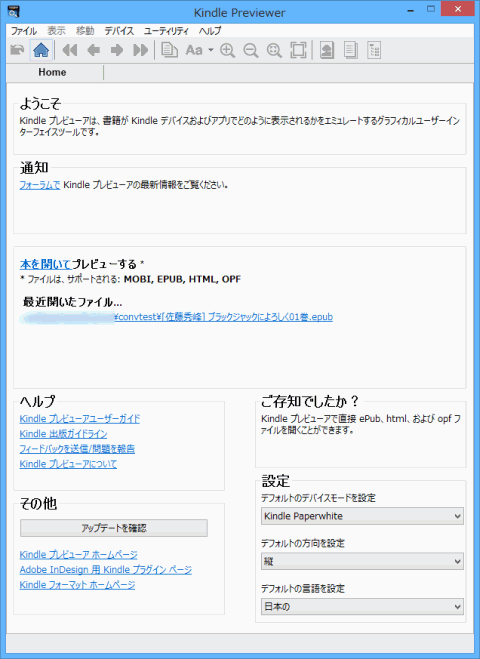Viewport: 480px width, 659px height.
Task: Close the Kindle Previewer window
Action: 458,9
